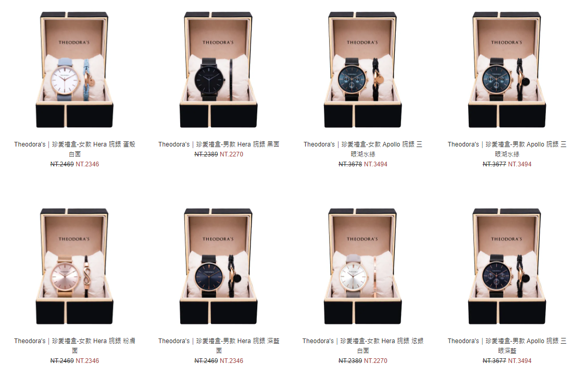Click NT.3494 price of women's Apollo lake green
This screenshot has width=588, height=376.
click(x=376, y=164)
